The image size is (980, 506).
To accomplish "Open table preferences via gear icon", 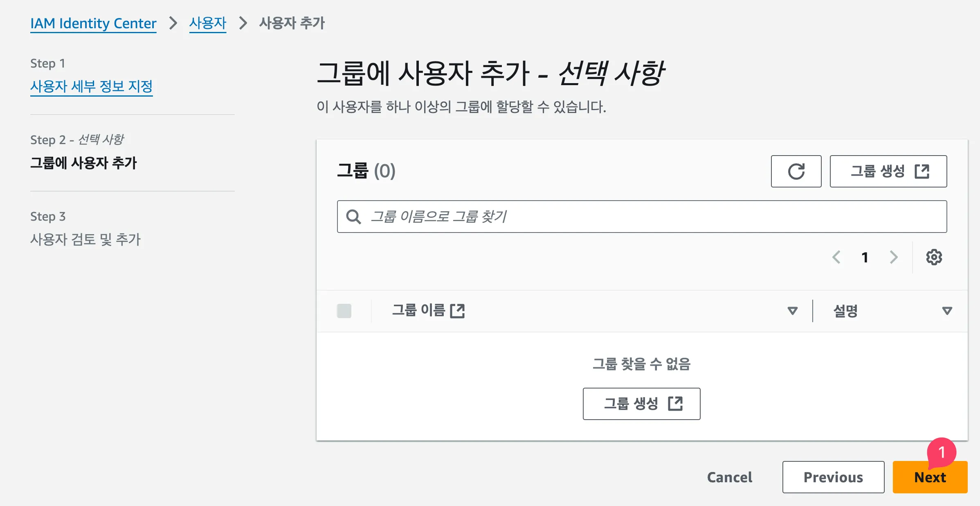I will tap(934, 257).
